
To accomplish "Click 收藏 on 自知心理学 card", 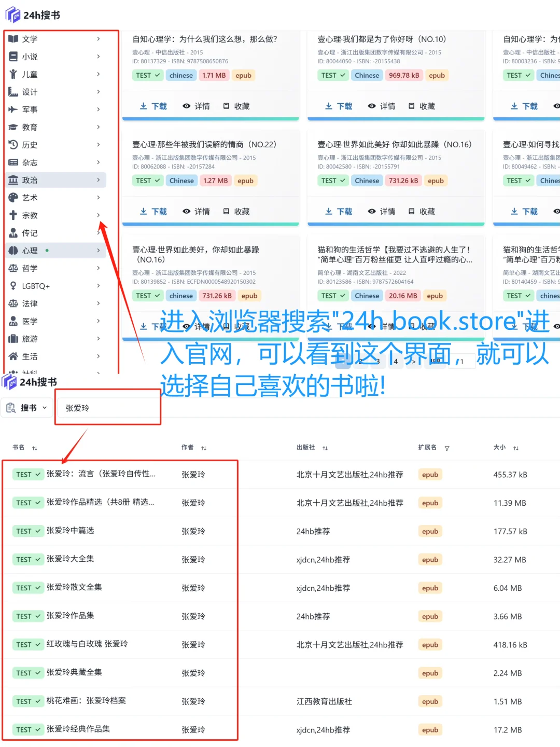I will (236, 106).
